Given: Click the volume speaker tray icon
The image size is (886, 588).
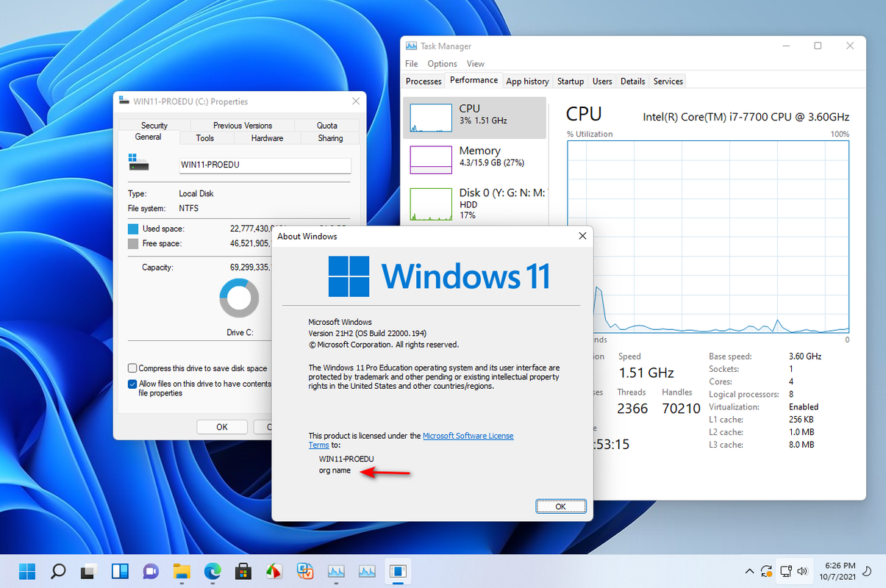Looking at the screenshot, I should [802, 571].
